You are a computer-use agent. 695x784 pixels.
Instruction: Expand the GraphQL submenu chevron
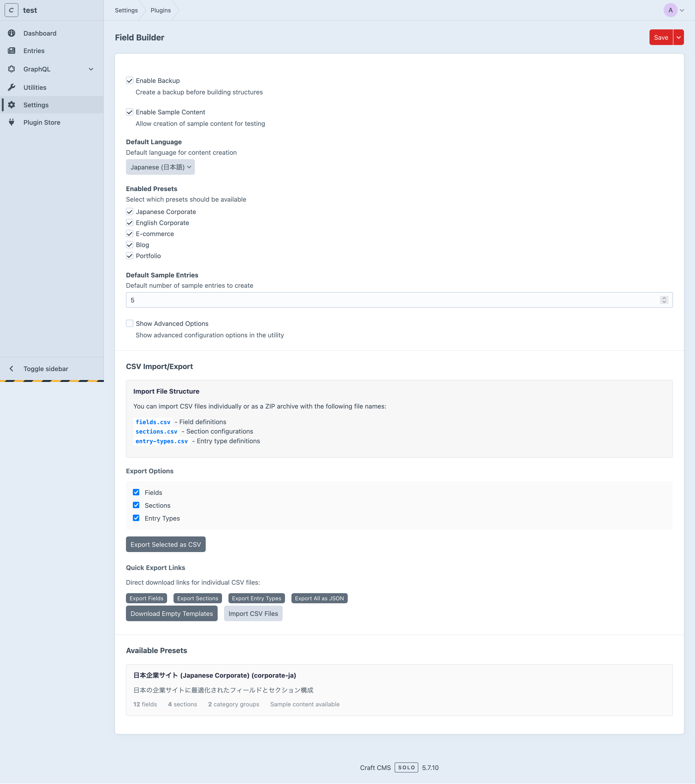[x=91, y=69]
